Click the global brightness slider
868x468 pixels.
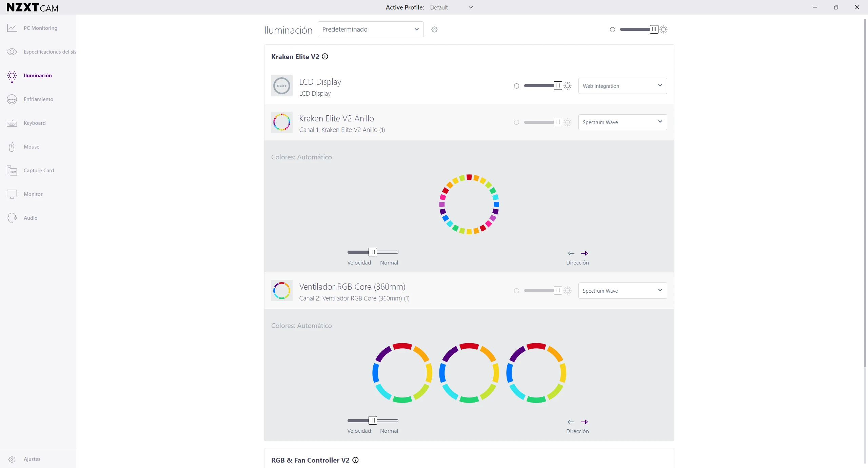(x=639, y=30)
